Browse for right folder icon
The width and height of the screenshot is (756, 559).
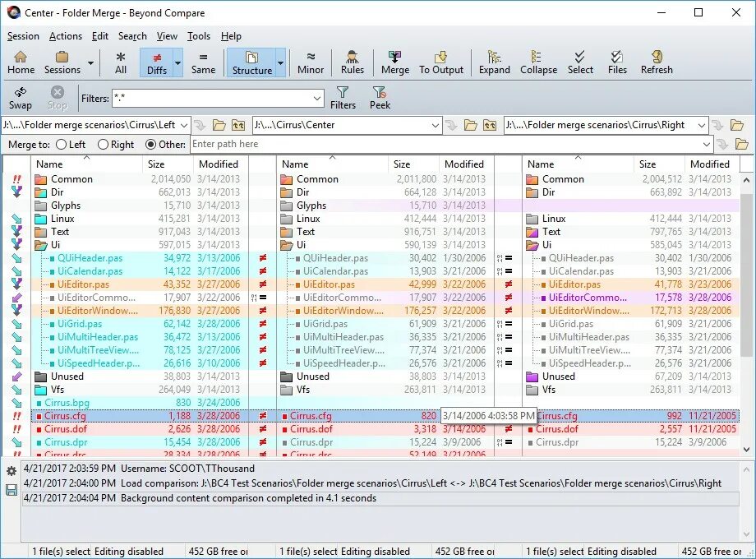tap(737, 126)
